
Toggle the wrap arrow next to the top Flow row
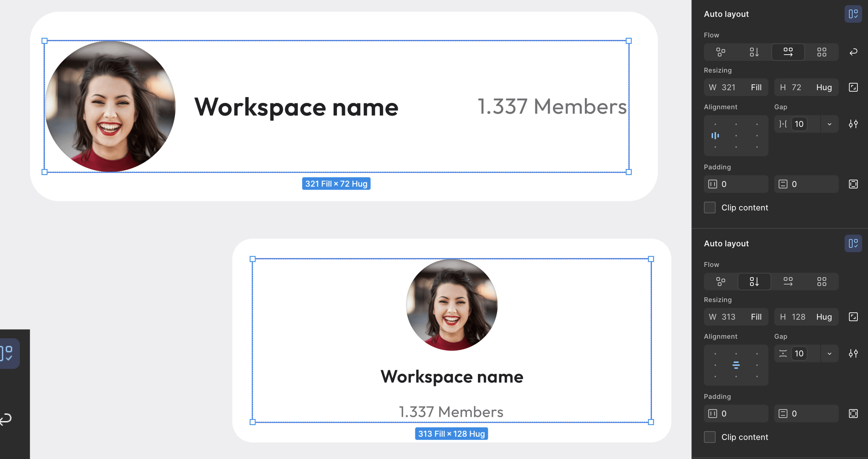click(x=853, y=52)
